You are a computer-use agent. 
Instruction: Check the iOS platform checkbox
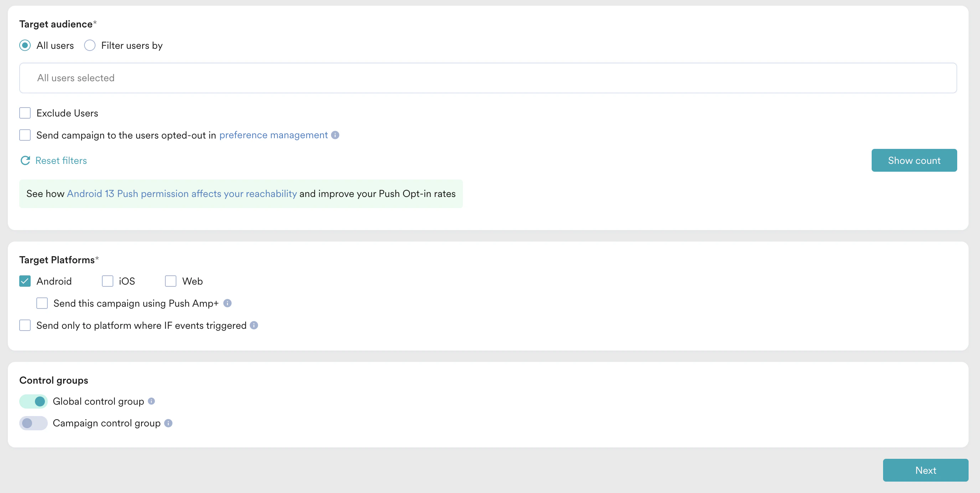(x=108, y=281)
